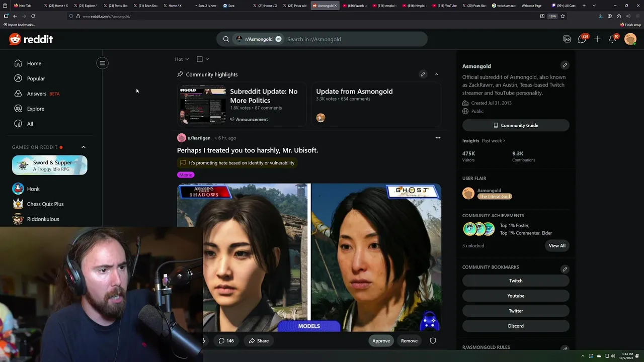Viewport: 644px width, 362px height.
Task: Switch to the twitch amazon browser tab
Action: 505,6
